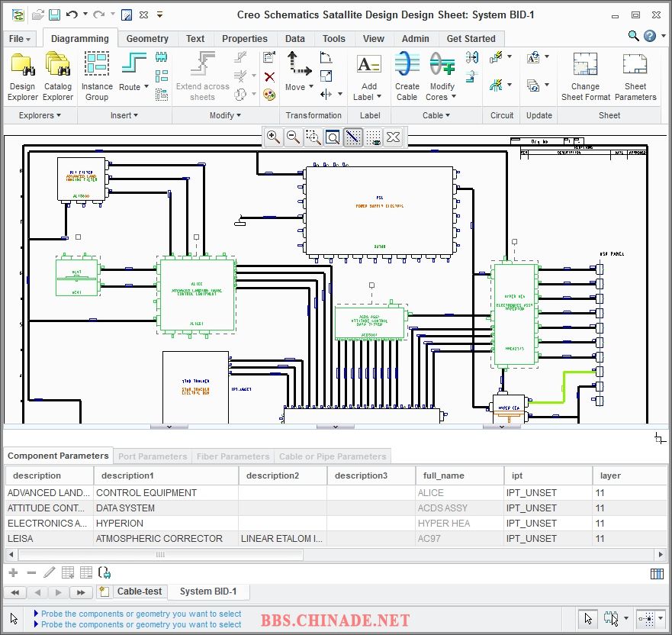
Task: Expand the Insert group dropdown
Action: (x=124, y=115)
